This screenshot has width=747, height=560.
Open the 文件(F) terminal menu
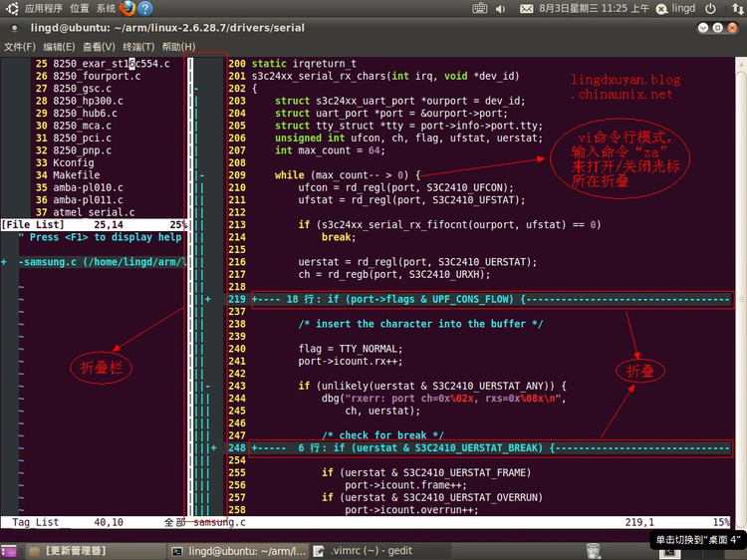pyautogui.click(x=20, y=47)
